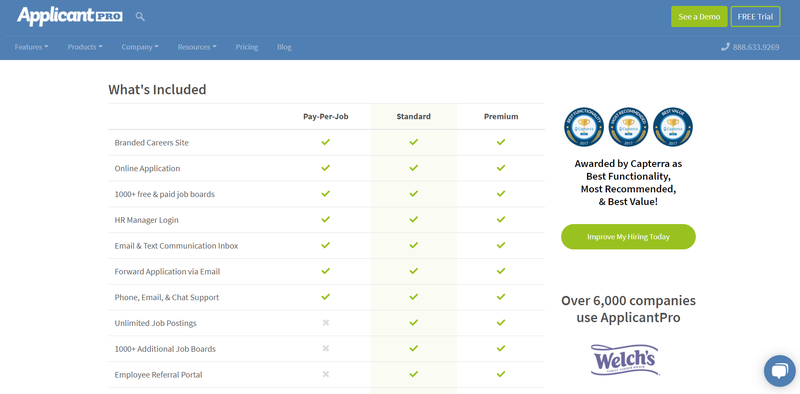This screenshot has height=394, width=800.
Task: Click the HR Manager Login row label
Action: [x=146, y=220]
